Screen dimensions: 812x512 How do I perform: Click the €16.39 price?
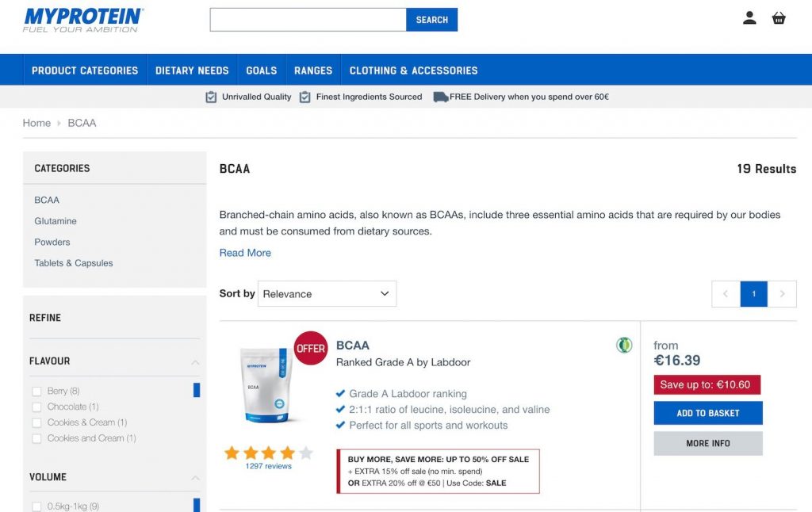(677, 361)
